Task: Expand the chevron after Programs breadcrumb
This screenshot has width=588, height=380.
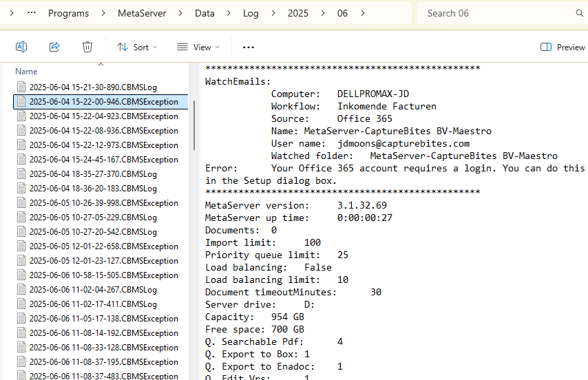Action: click(103, 13)
